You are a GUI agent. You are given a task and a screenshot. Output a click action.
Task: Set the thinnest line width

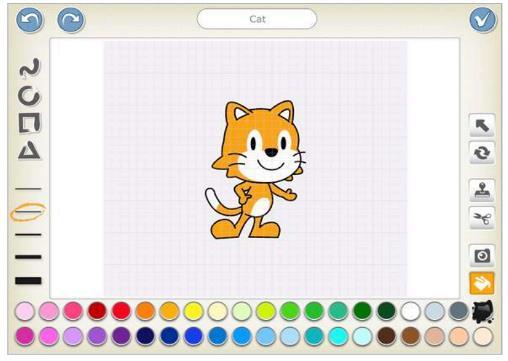28,189
